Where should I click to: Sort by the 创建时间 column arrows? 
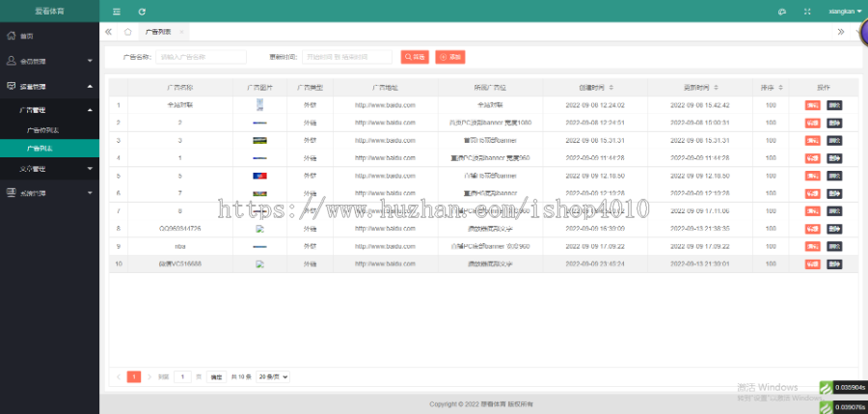click(610, 88)
